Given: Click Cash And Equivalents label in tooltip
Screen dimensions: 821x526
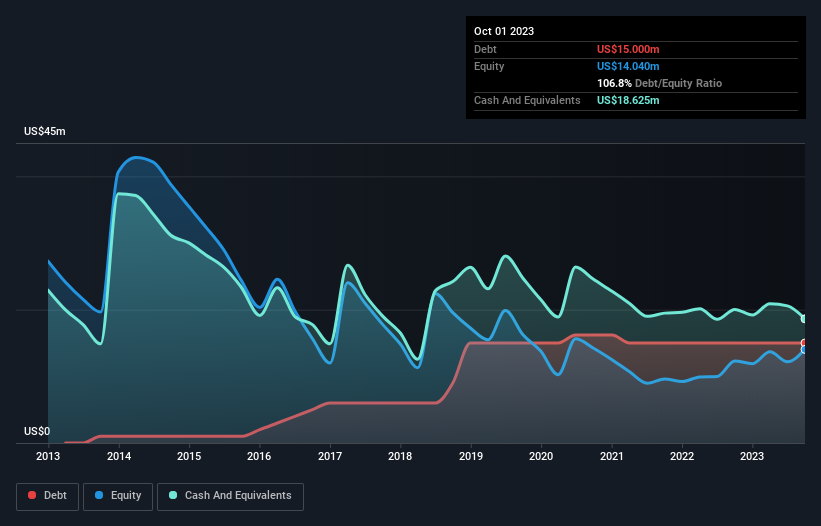Looking at the screenshot, I should tap(527, 100).
